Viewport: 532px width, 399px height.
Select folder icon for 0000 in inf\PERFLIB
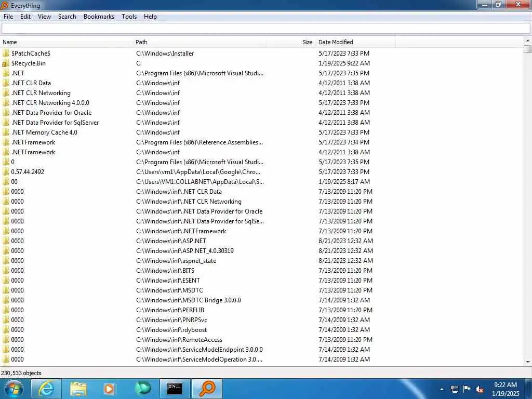(6, 310)
